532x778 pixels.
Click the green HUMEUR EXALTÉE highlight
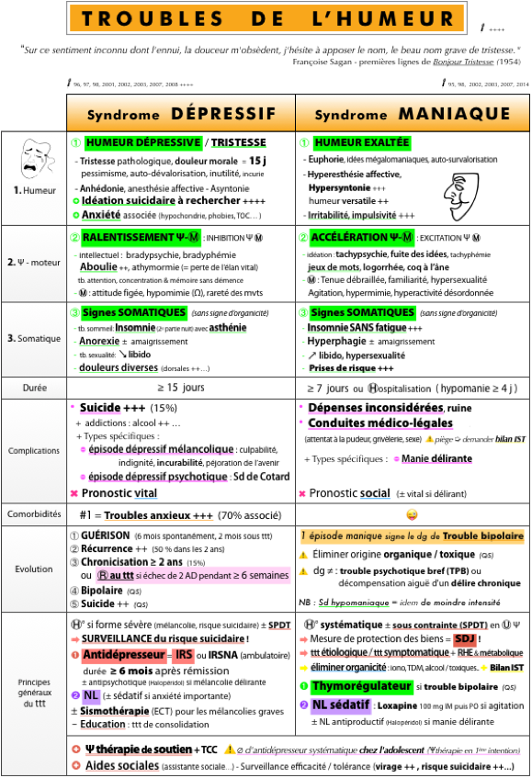362,143
